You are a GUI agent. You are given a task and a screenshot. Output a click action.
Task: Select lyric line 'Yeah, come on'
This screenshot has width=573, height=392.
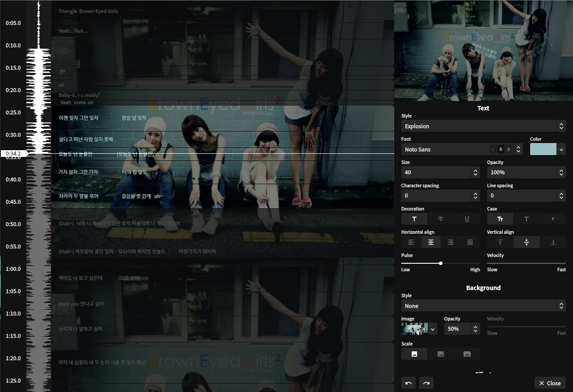point(76,102)
